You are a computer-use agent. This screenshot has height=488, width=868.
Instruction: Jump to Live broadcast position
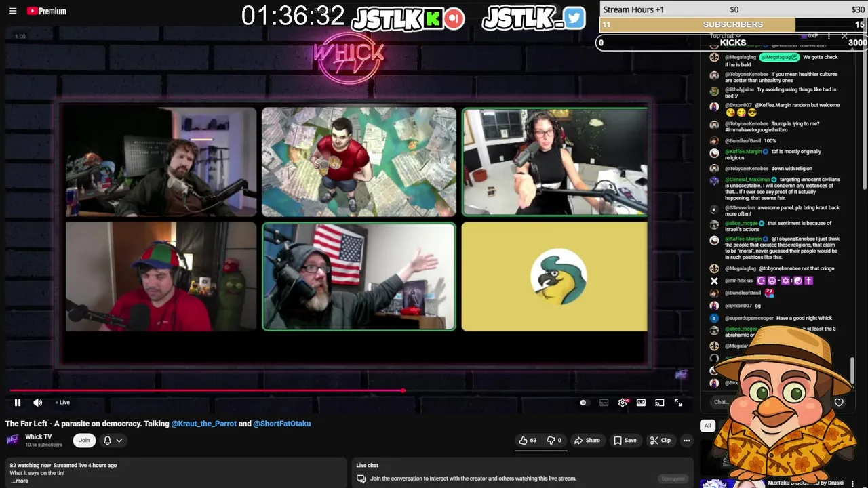pos(63,403)
